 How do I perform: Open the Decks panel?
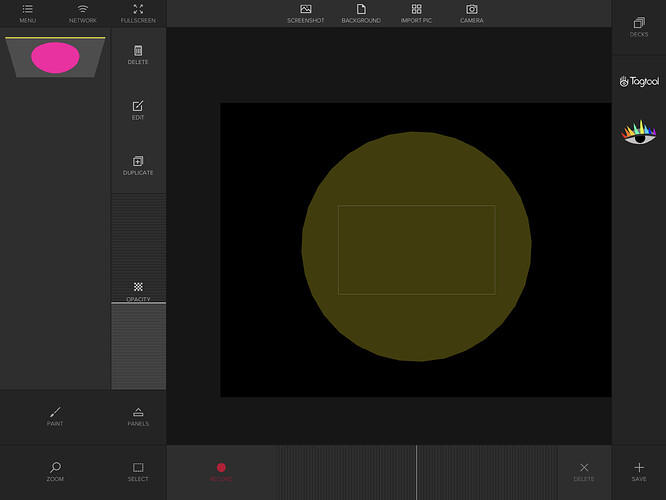pyautogui.click(x=639, y=26)
